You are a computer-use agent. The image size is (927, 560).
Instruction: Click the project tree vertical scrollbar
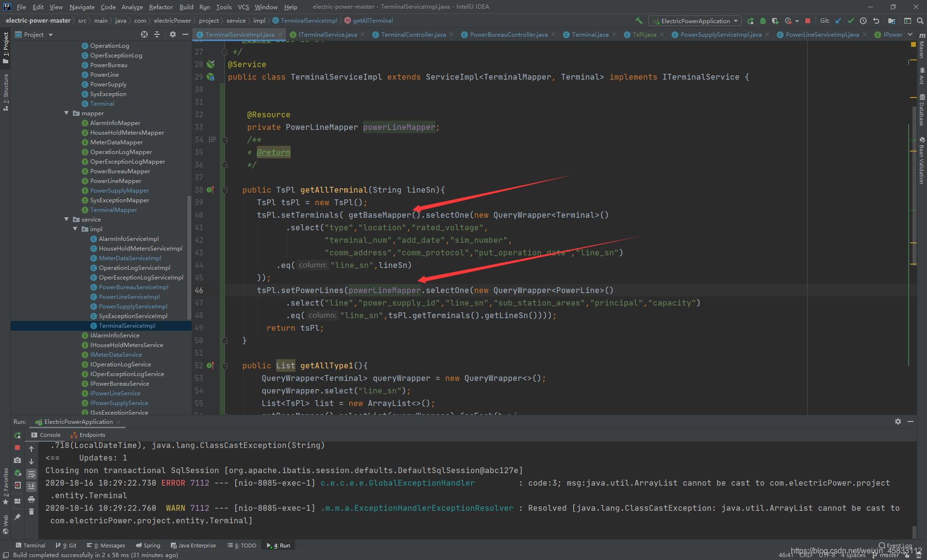pyautogui.click(x=189, y=256)
